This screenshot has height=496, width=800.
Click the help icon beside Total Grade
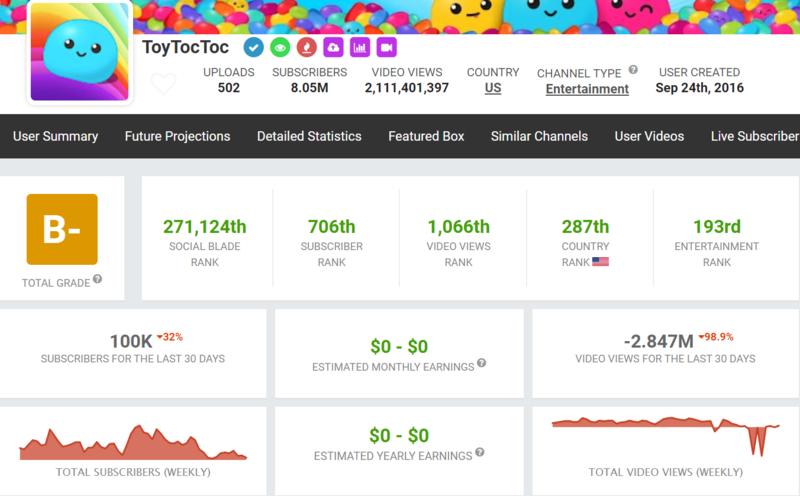[x=97, y=280]
